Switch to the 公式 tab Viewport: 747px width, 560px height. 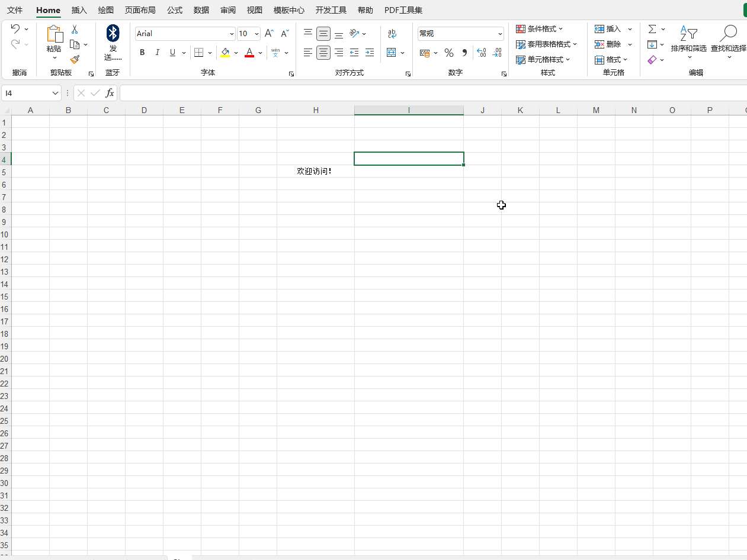pos(175,10)
